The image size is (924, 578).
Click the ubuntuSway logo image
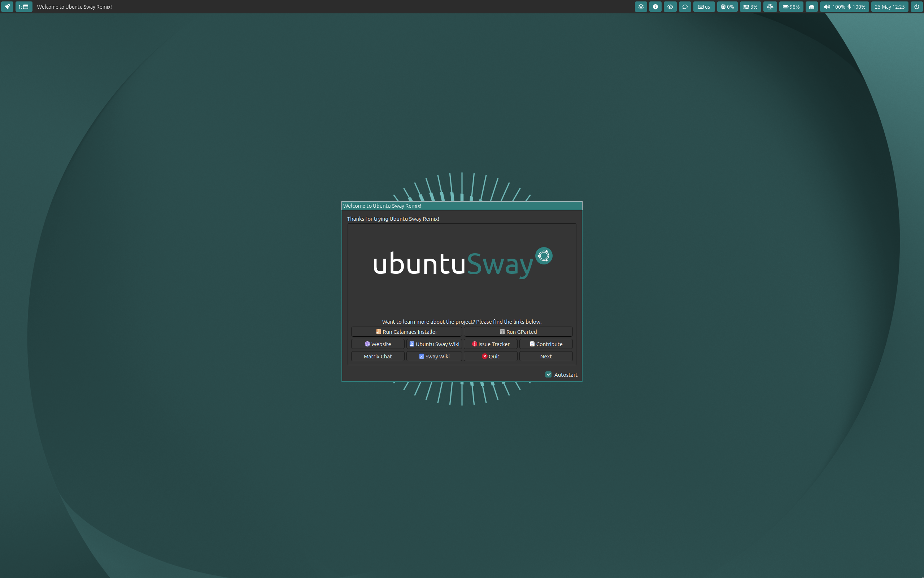(x=462, y=263)
